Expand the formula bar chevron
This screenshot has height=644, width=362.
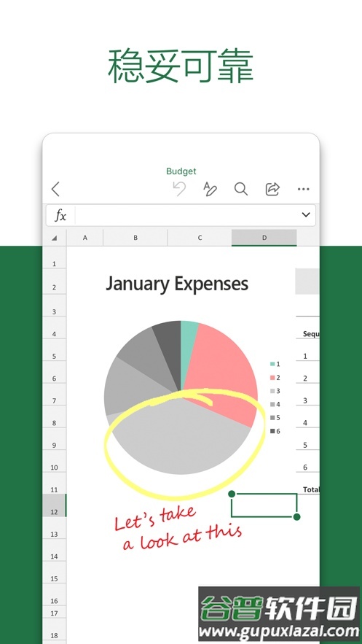click(x=306, y=215)
